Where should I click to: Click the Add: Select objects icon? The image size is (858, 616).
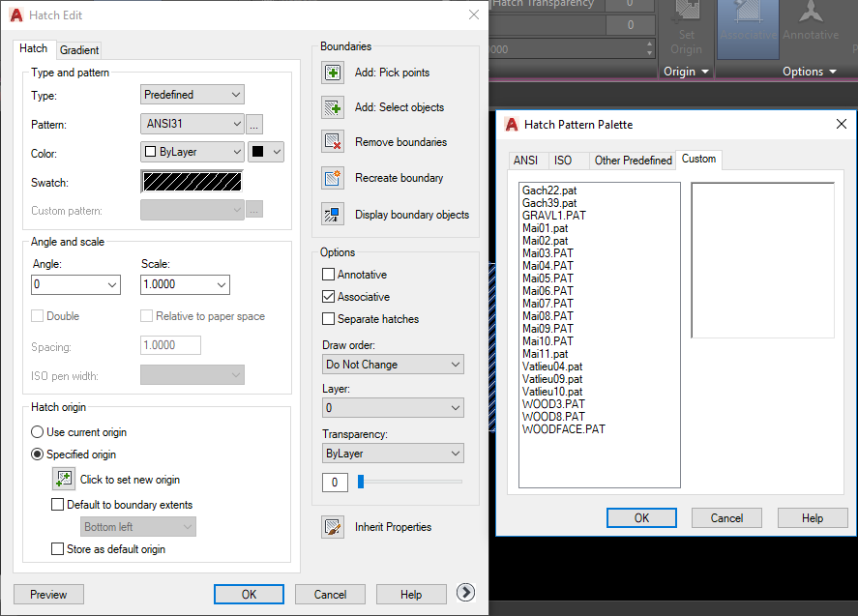(x=333, y=107)
